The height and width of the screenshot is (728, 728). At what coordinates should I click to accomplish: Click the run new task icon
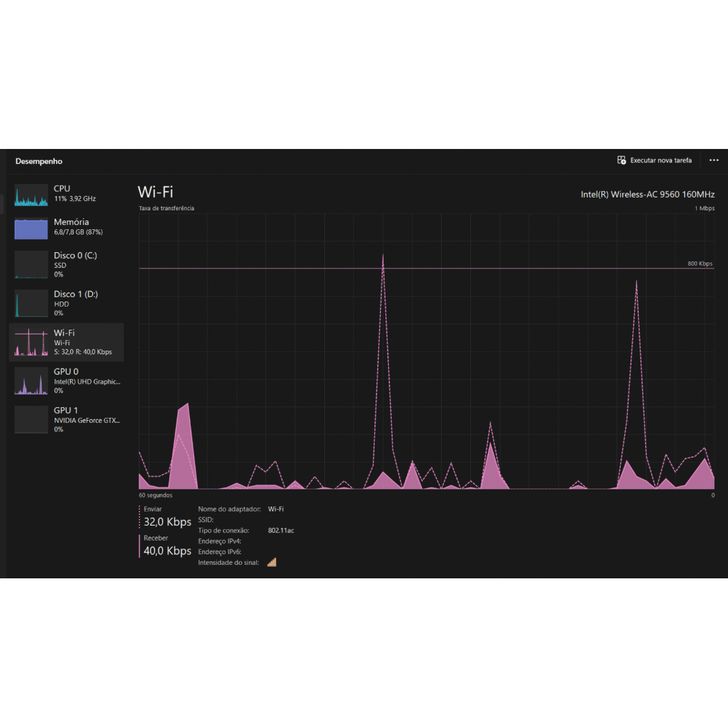pyautogui.click(x=621, y=160)
